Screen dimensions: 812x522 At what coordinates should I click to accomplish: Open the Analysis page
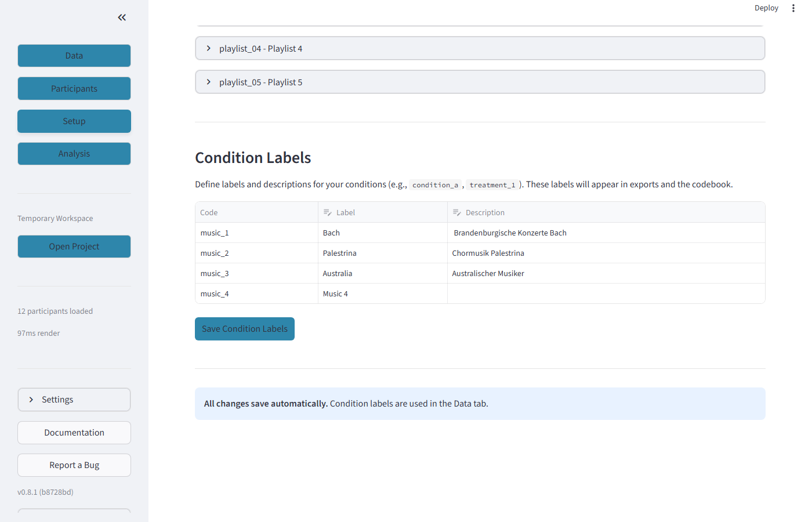[74, 154]
